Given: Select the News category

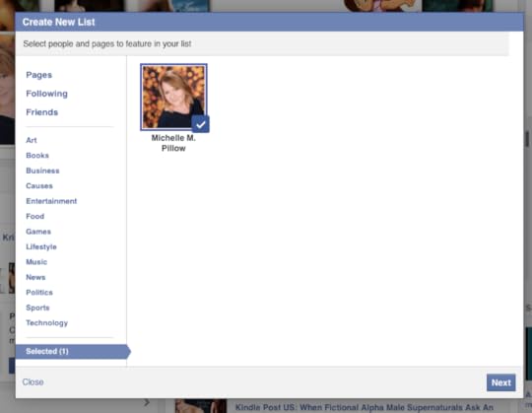Looking at the screenshot, I should (35, 277).
